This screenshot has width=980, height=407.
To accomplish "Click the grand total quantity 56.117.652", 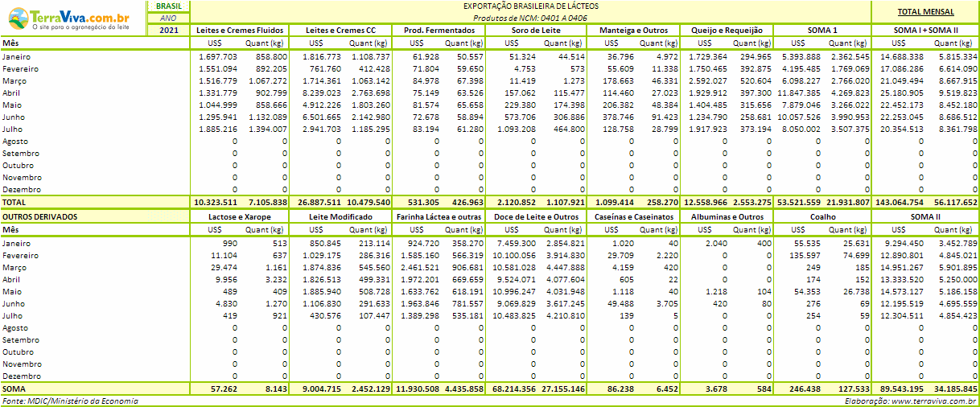I will tap(955, 203).
